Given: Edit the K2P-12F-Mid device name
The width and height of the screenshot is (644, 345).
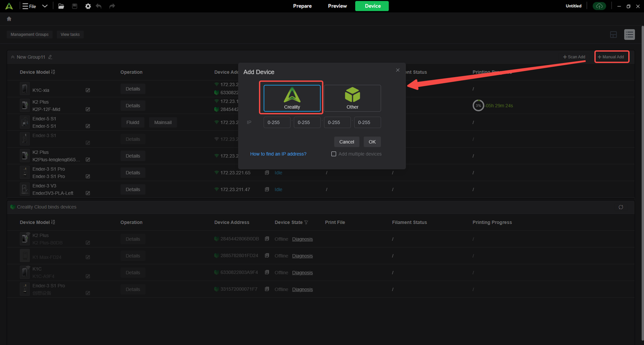Looking at the screenshot, I should coord(88,109).
